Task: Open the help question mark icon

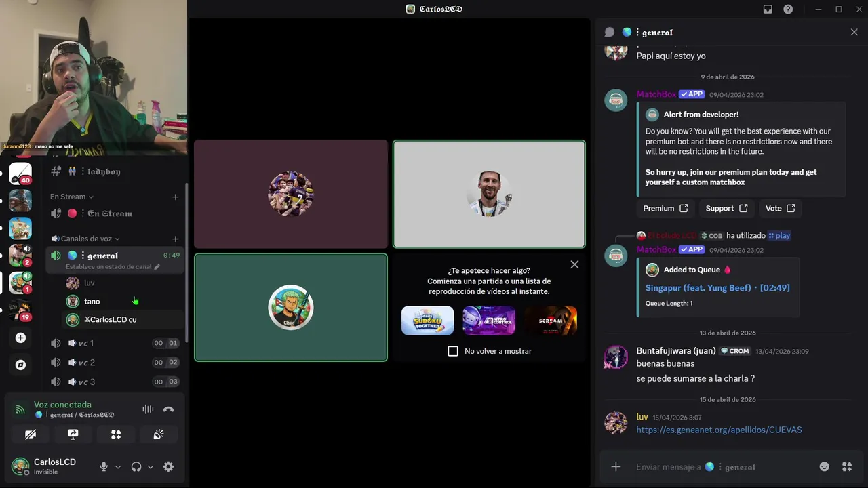Action: [788, 9]
